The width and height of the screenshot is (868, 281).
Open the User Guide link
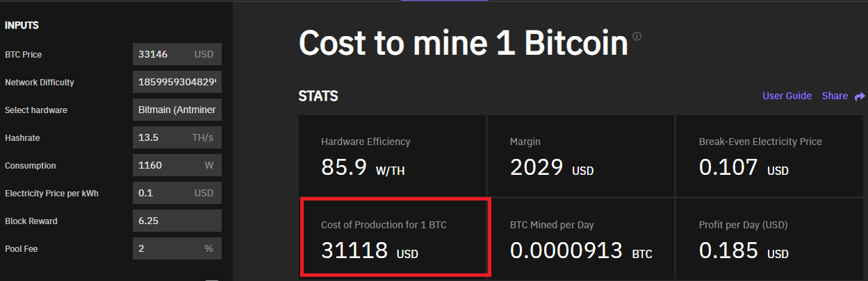click(x=787, y=96)
